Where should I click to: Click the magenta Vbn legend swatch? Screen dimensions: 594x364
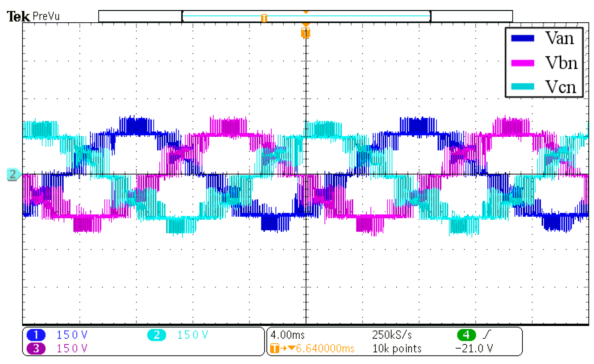[x=522, y=63]
